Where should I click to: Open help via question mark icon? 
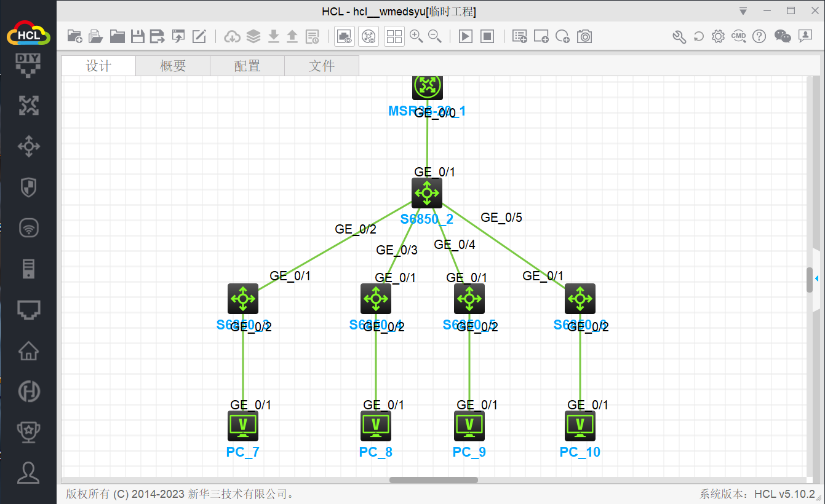click(759, 36)
